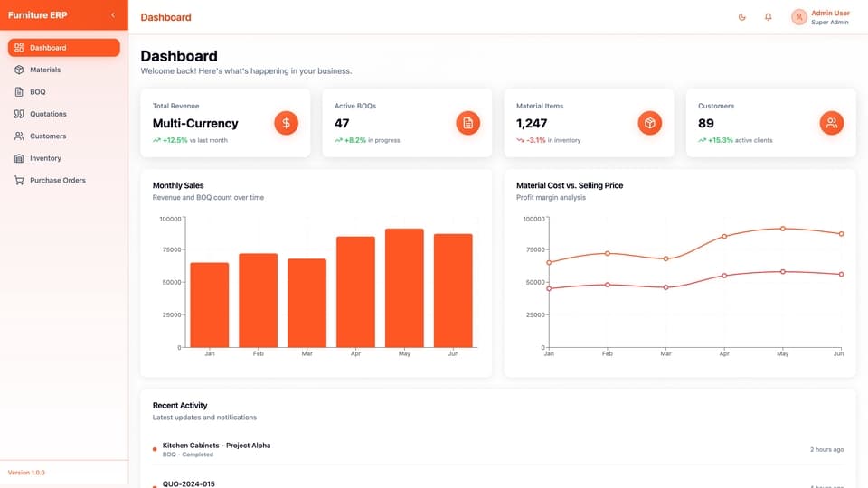Click the Monthly Sales chart title

(178, 185)
